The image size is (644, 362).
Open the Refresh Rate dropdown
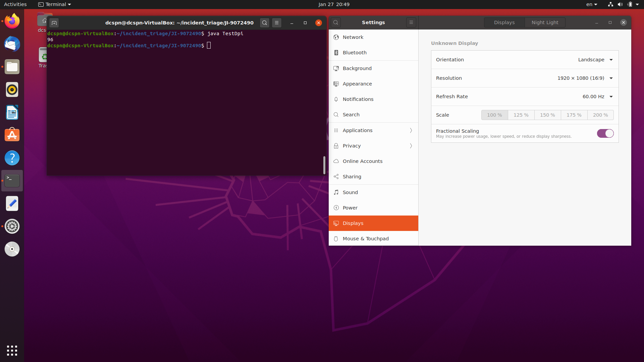[597, 97]
